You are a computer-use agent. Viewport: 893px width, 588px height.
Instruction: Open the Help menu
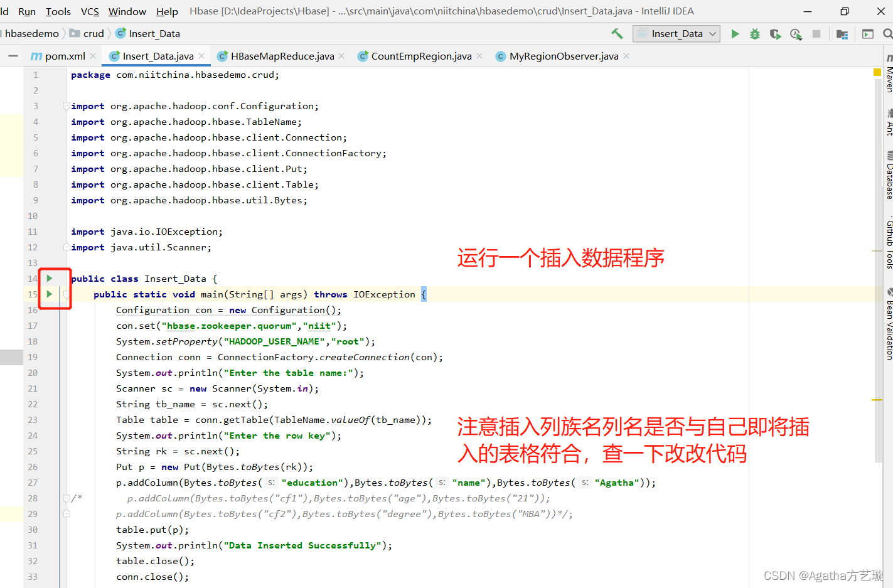point(167,11)
